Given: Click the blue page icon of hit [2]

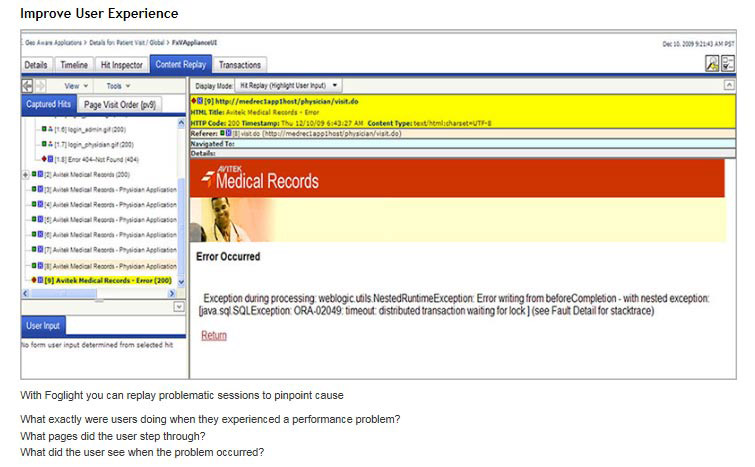Looking at the screenshot, I should pyautogui.click(x=40, y=174).
